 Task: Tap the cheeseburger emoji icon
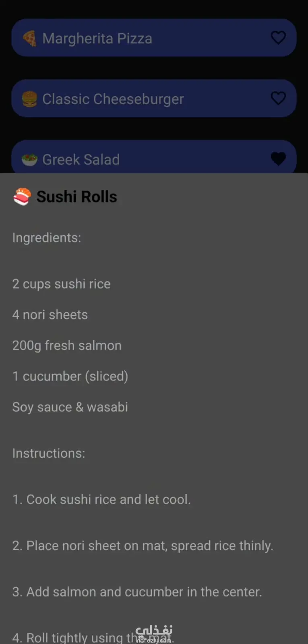(x=29, y=99)
